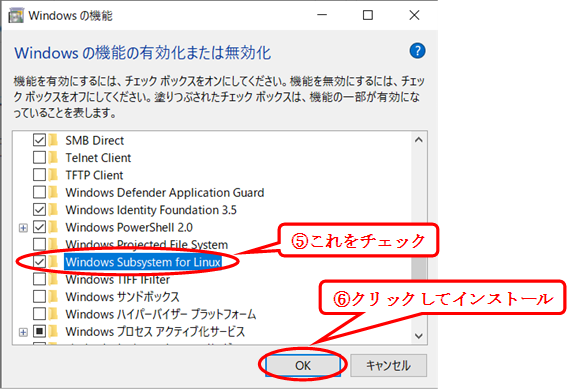Click folder icon beside Windows サンドボックス
The width and height of the screenshot is (567, 389).
click(53, 296)
